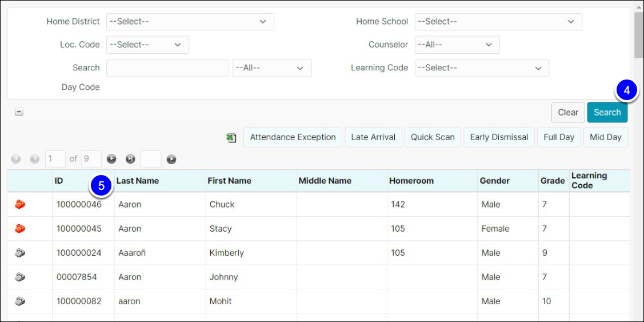Expand the Loc. Code dropdown
Screen dimensions: 644x322
[148, 45]
